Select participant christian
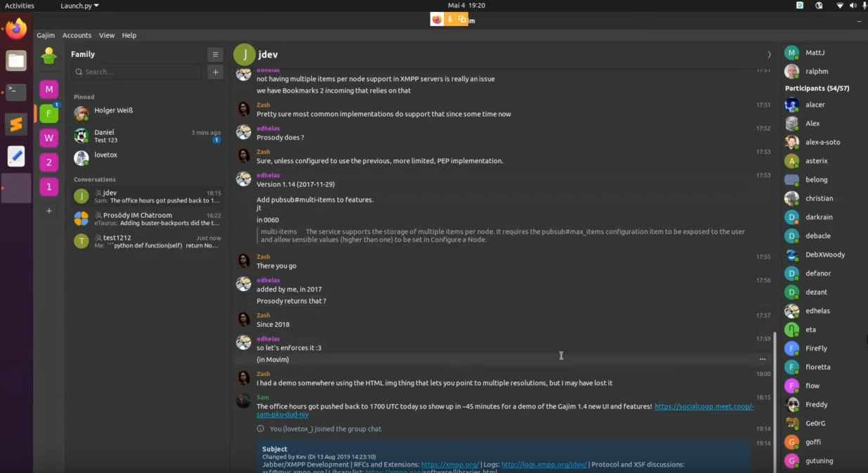Image resolution: width=868 pixels, height=473 pixels. [819, 198]
